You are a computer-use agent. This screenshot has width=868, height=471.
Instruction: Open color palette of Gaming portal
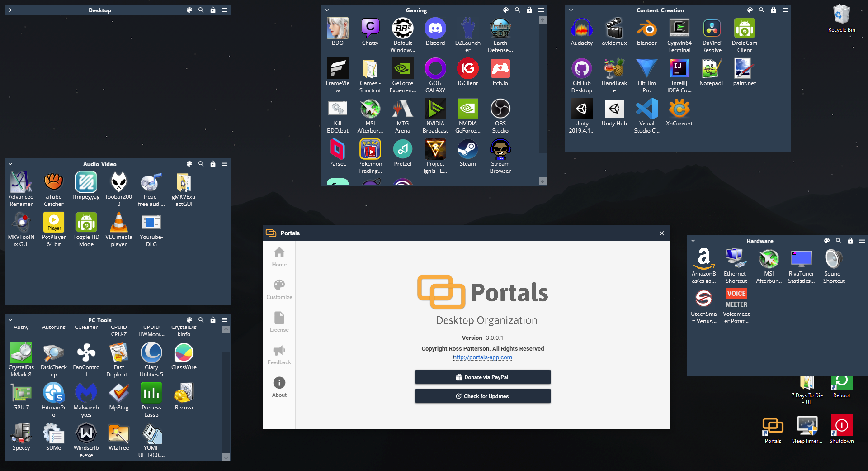[x=506, y=10]
